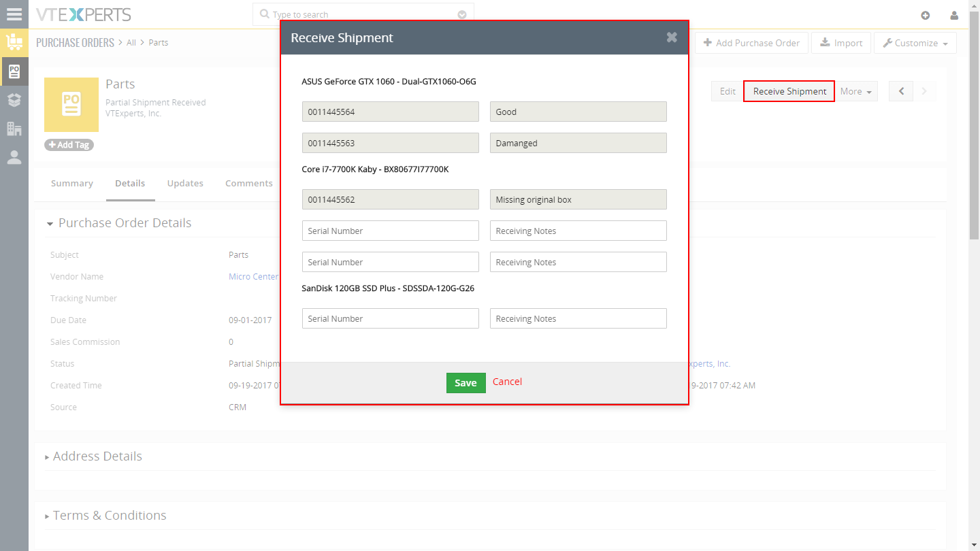Click the serial number field 0011445564
Viewport: 980px width, 551px height.
tap(391, 112)
